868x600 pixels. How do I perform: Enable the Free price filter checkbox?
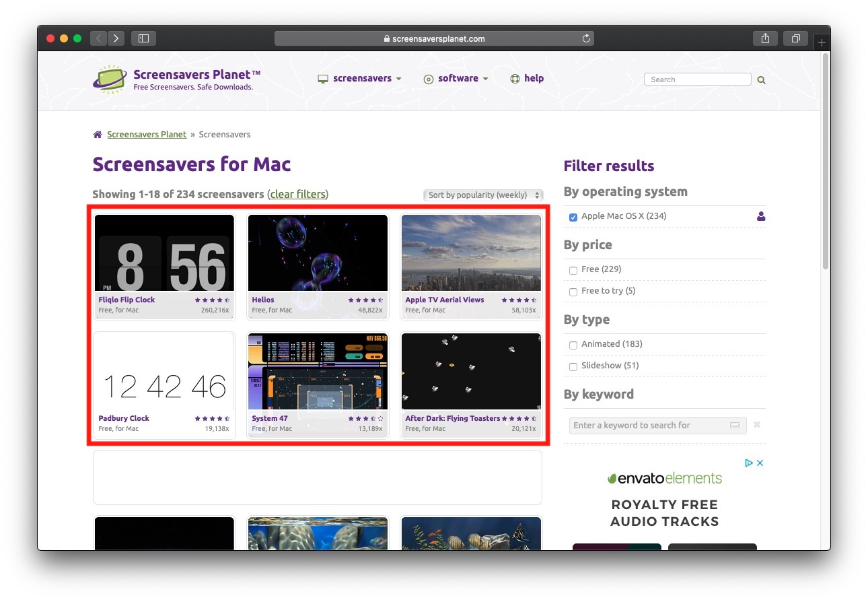click(x=573, y=270)
